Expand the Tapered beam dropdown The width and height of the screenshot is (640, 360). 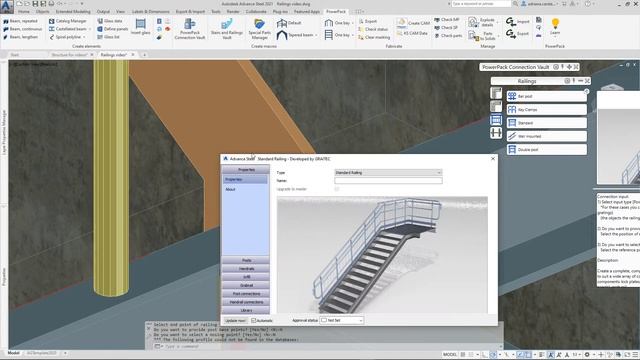(316, 36)
